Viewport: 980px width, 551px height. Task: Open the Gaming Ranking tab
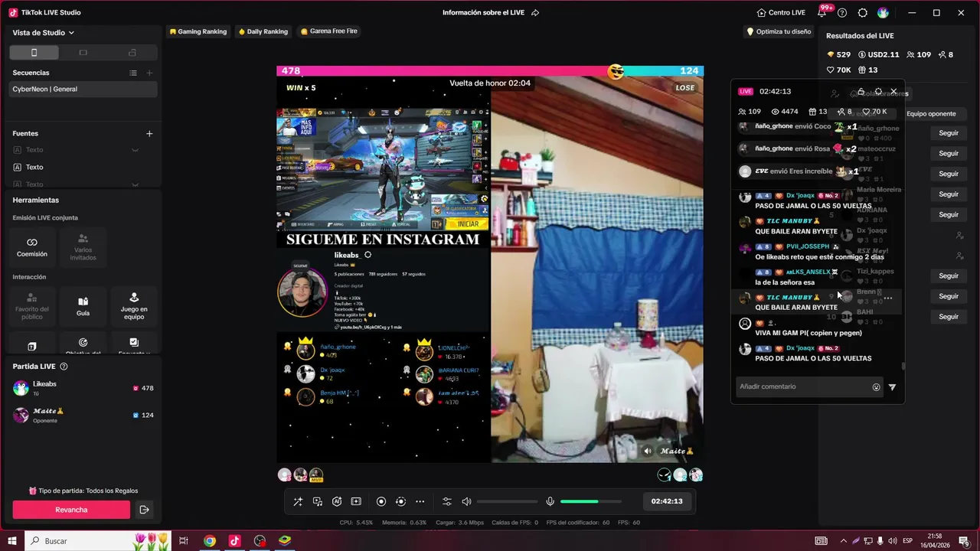[x=198, y=31]
